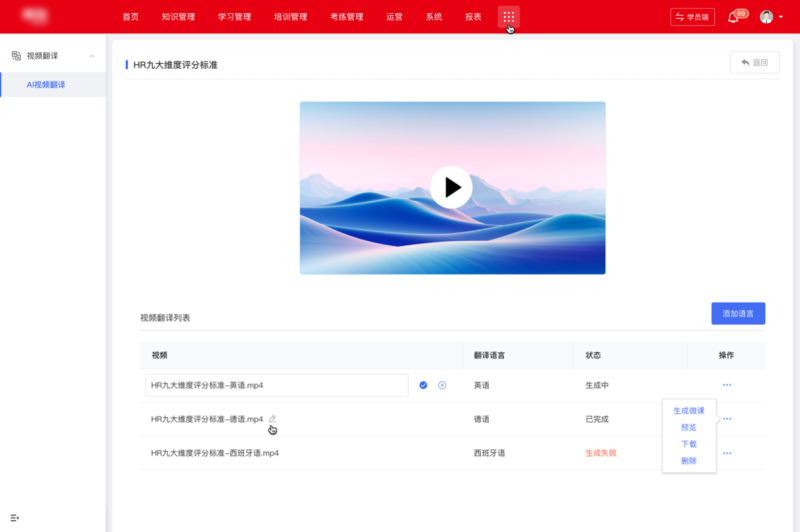Click the 返回 button
The height and width of the screenshot is (532, 800).
point(755,63)
